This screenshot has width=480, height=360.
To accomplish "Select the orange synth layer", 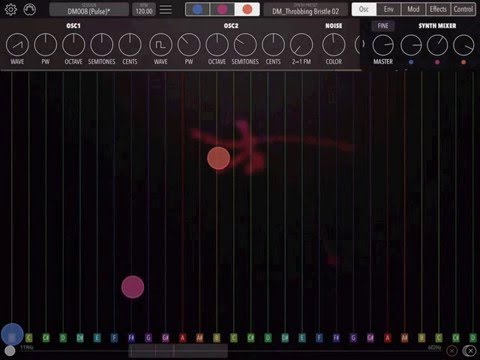I will point(247,9).
